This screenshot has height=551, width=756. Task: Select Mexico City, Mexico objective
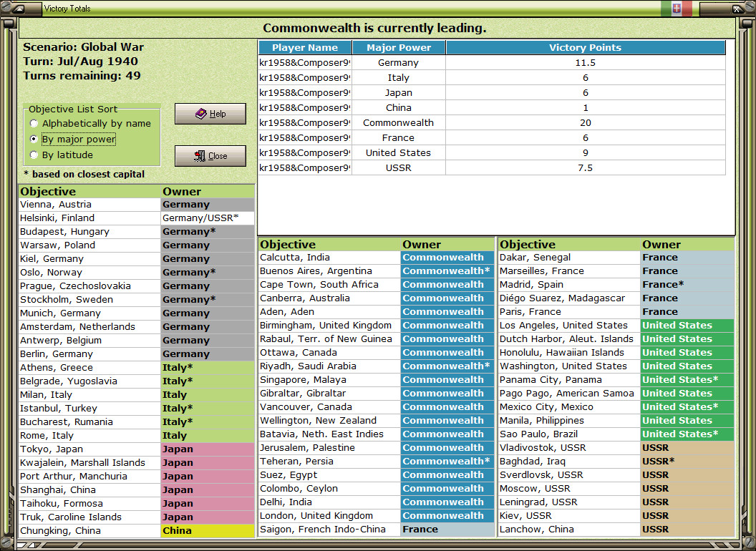click(569, 407)
